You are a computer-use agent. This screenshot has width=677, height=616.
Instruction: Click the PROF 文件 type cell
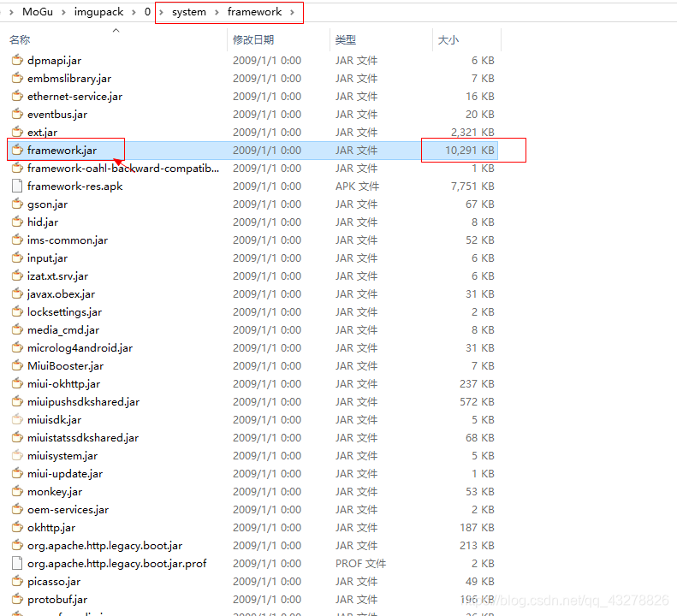click(x=360, y=563)
